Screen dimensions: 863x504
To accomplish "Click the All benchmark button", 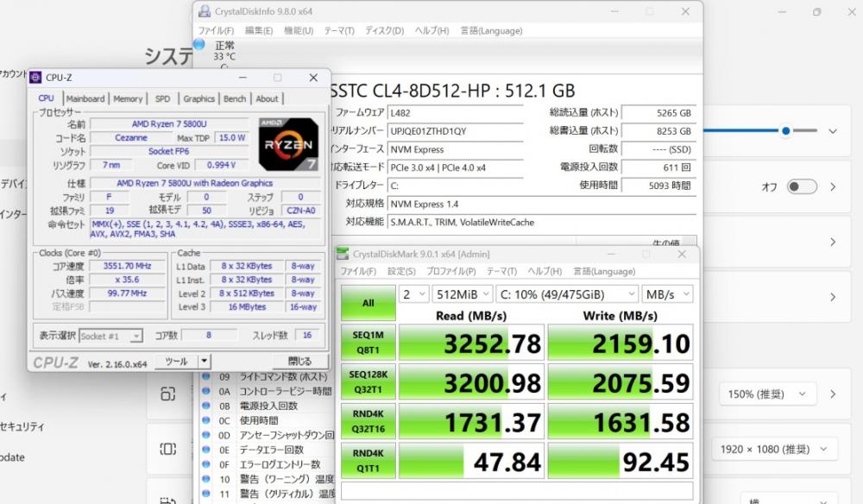I will pyautogui.click(x=369, y=303).
